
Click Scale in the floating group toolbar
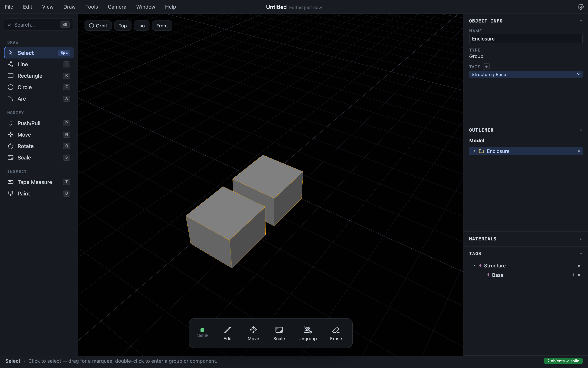coord(279,333)
